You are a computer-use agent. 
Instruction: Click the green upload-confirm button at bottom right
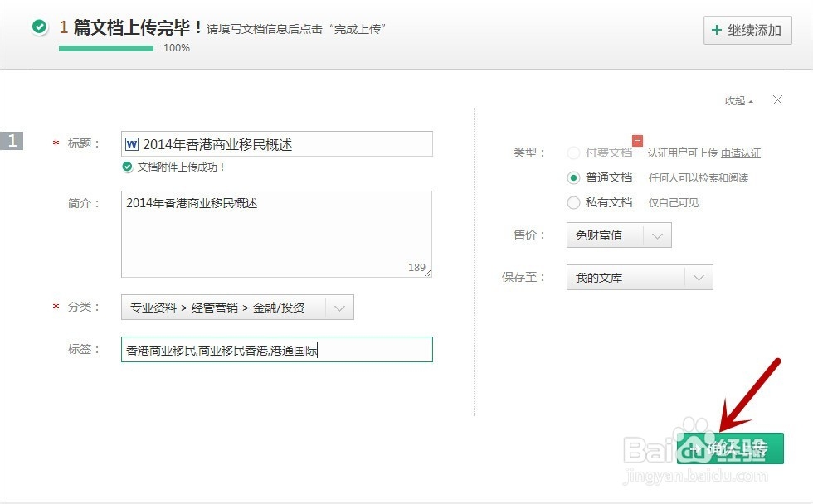[x=730, y=448]
